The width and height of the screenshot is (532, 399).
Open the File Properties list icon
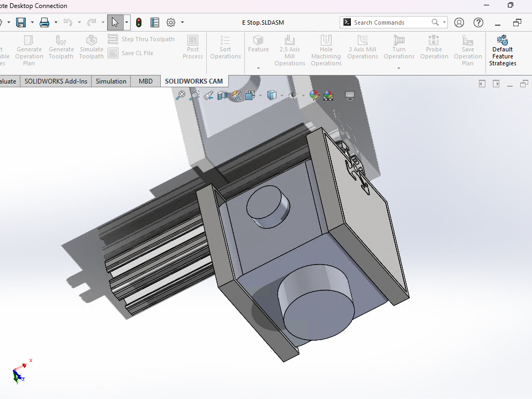coord(155,22)
